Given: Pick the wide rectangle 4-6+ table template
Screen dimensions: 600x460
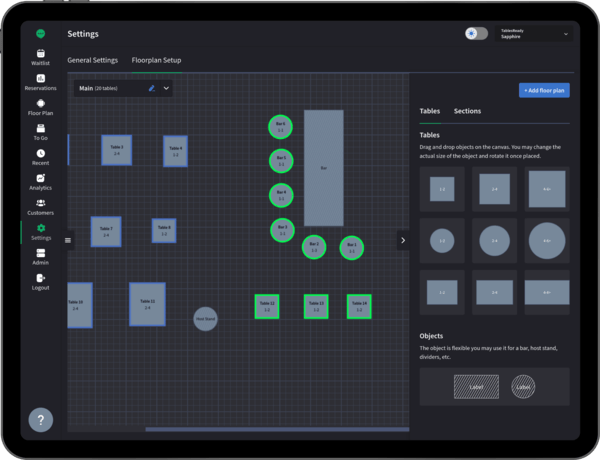Looking at the screenshot, I should 547,292.
